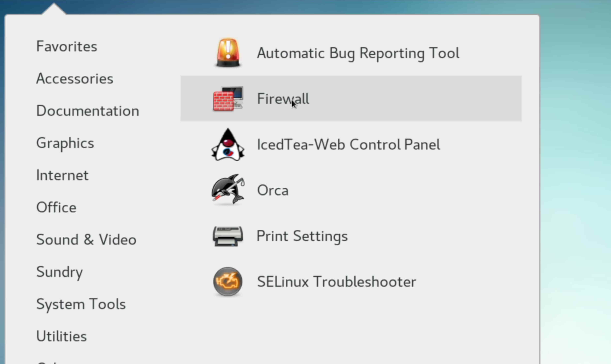Open the Favorites category
Screen dimensions: 611x364
click(x=67, y=46)
